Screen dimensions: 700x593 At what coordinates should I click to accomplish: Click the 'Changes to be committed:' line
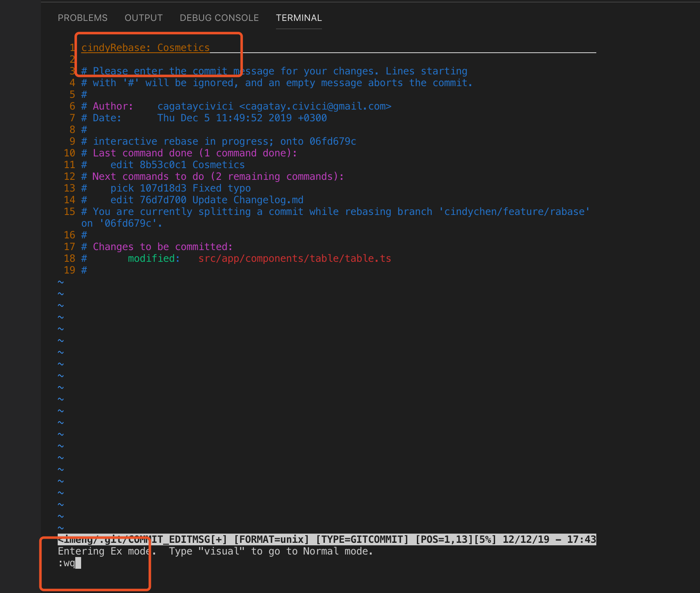157,247
